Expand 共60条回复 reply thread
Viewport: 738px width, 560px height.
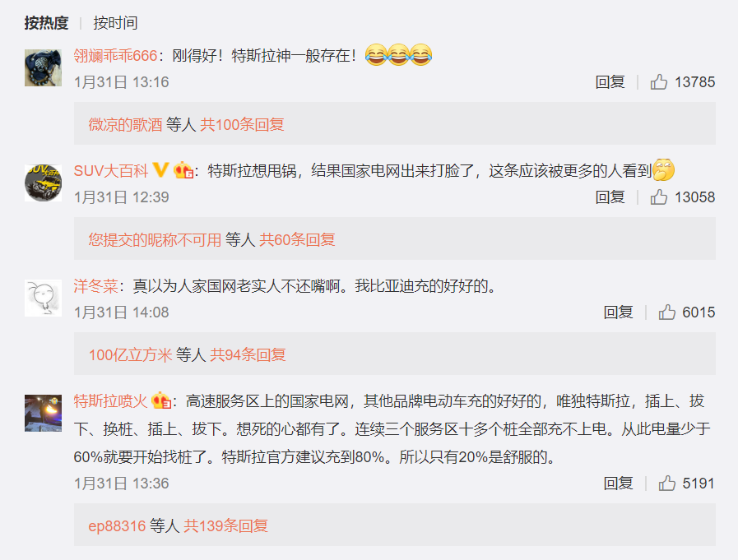pos(297,240)
